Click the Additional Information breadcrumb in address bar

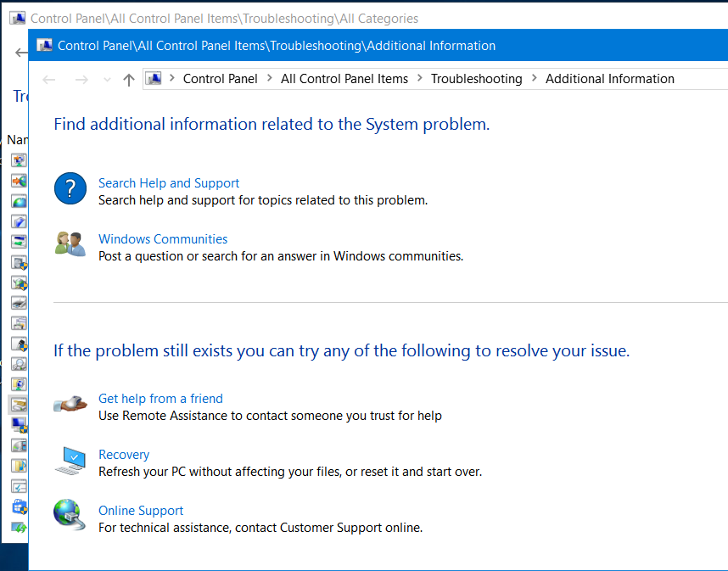pos(609,79)
